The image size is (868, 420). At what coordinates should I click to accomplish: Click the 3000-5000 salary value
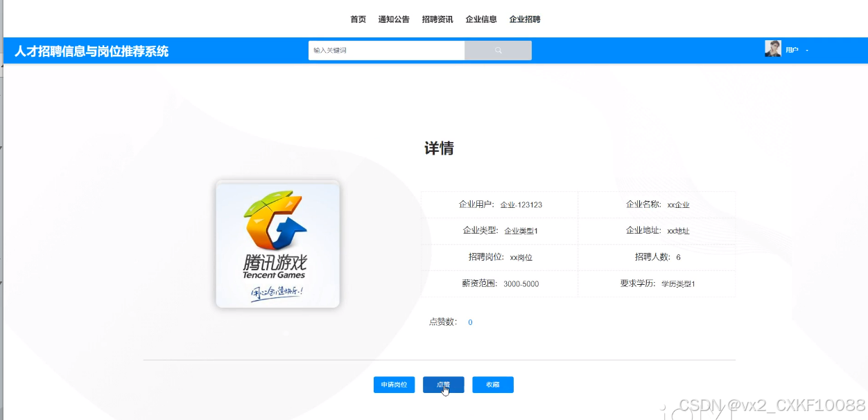point(521,284)
